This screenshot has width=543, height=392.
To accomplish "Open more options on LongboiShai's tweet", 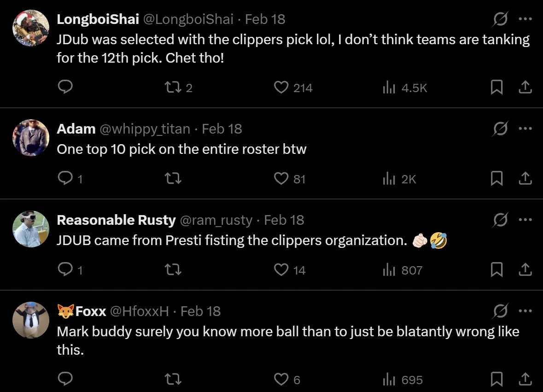I will pyautogui.click(x=525, y=19).
